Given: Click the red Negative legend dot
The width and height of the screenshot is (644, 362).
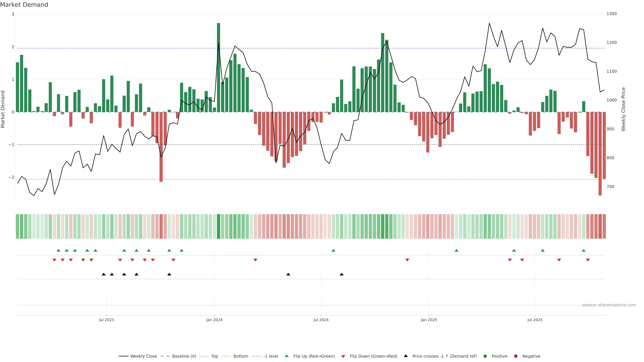Looking at the screenshot, I should click(516, 356).
